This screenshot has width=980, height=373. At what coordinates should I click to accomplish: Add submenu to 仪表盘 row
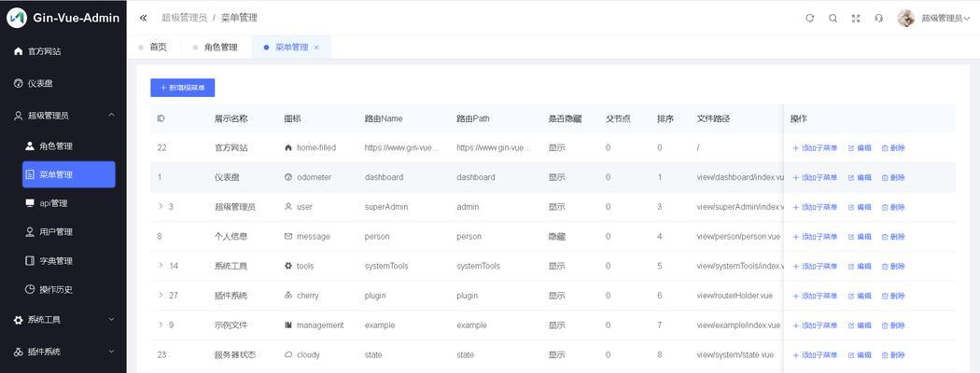[815, 177]
